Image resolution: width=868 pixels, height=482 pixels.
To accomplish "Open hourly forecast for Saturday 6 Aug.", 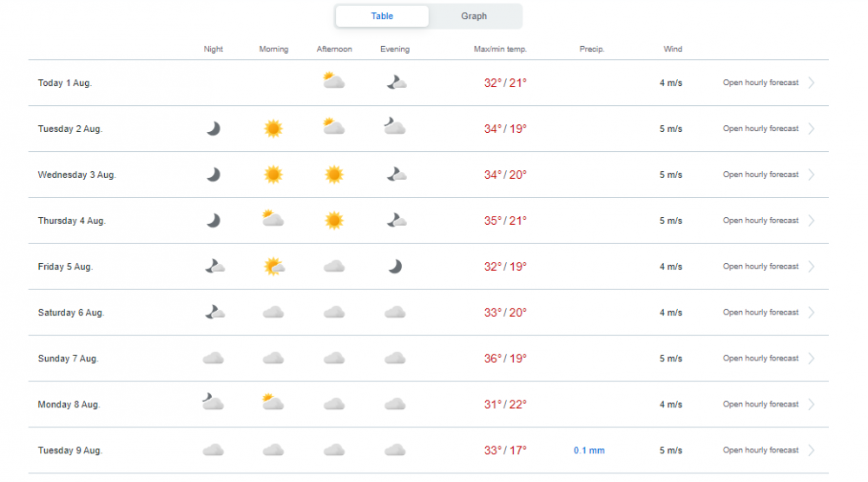I will click(x=760, y=313).
